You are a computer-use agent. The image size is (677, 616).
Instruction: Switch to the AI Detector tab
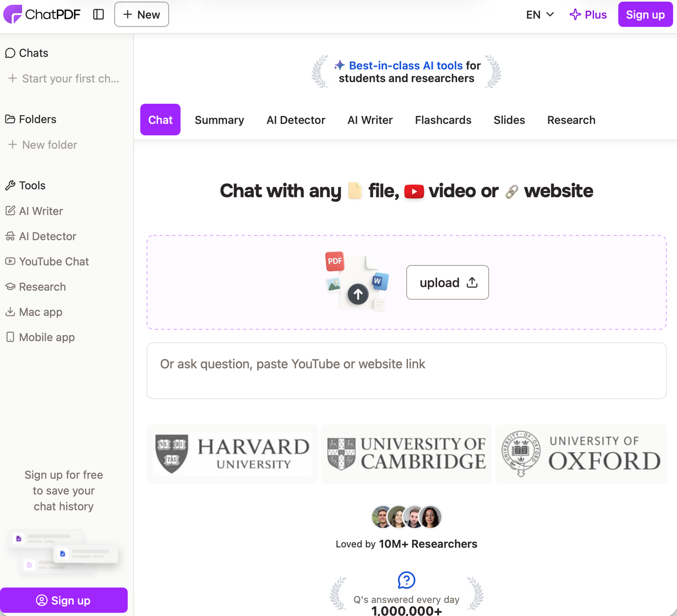click(296, 120)
